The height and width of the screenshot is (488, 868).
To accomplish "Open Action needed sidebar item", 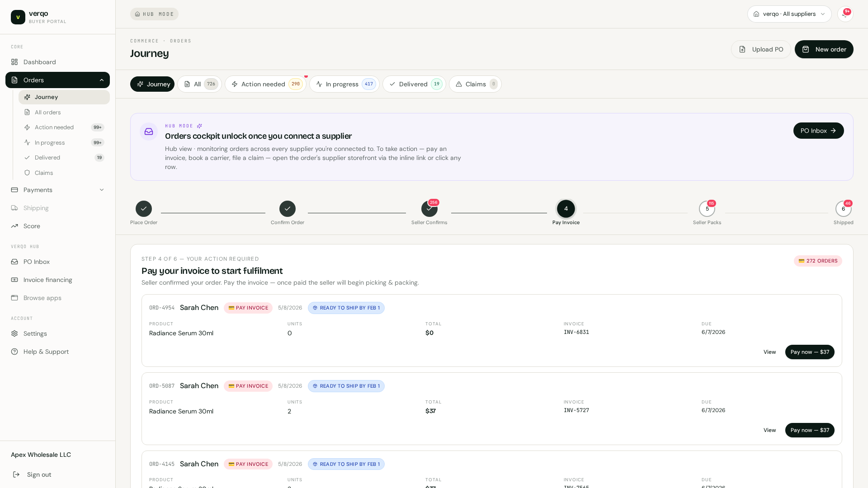I will pyautogui.click(x=64, y=127).
